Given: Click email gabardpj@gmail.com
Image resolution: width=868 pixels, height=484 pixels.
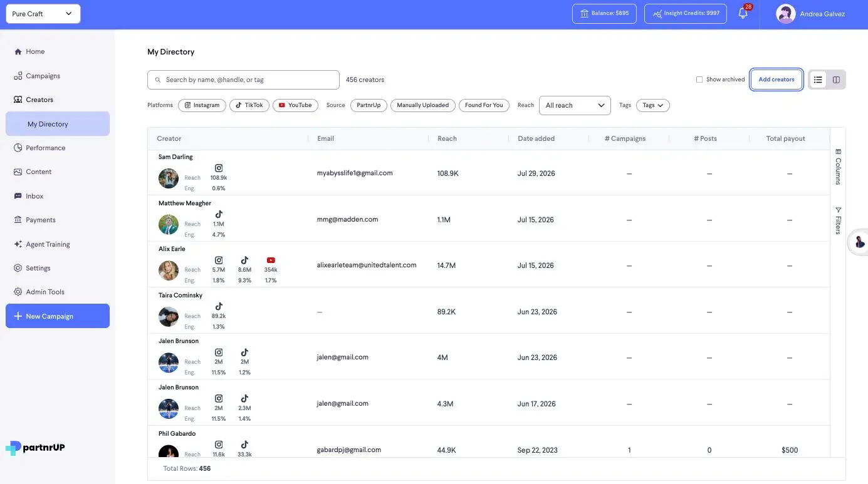Looking at the screenshot, I should click(x=350, y=450).
